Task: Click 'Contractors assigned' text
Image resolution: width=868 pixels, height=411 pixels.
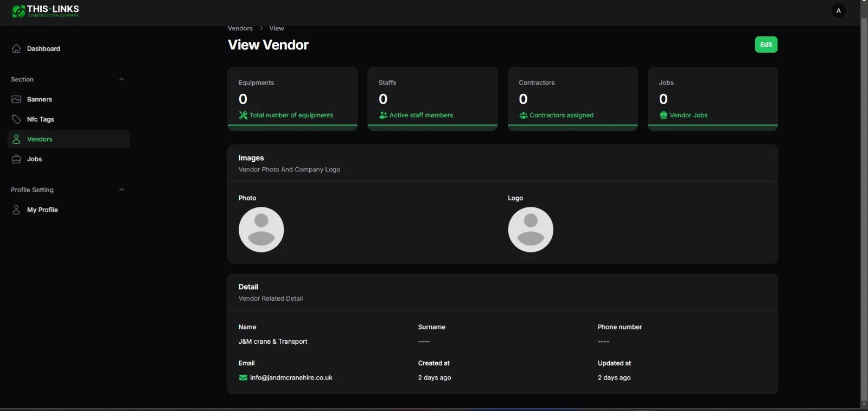Action: [561, 115]
